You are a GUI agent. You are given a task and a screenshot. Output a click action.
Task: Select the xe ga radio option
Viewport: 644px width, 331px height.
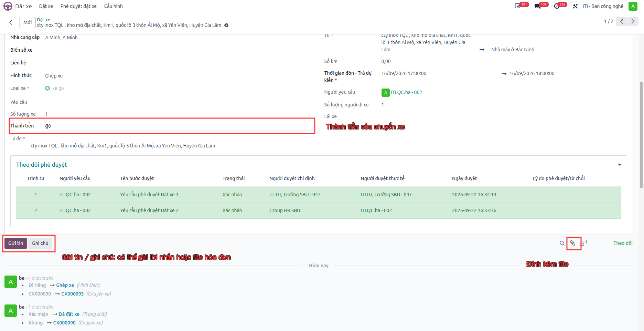coord(47,88)
